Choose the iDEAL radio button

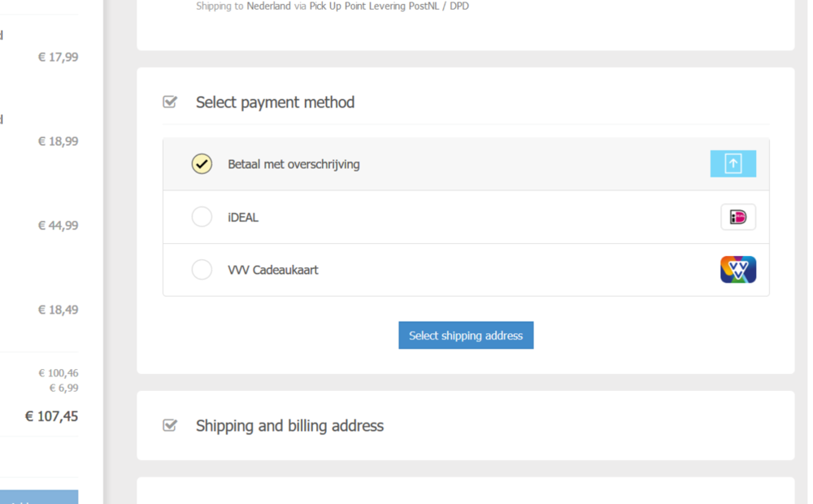(x=202, y=217)
